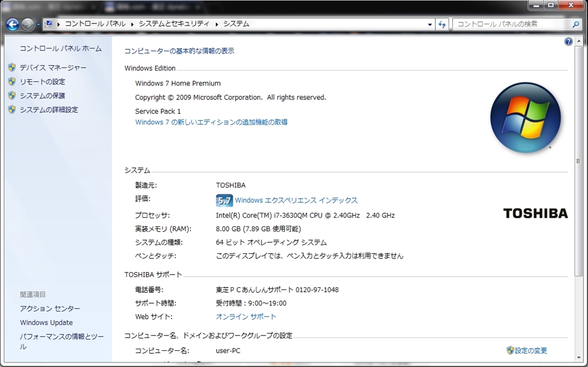The image size is (588, 367).
Task: Click shield icon beside システムの保護
Action: point(12,95)
